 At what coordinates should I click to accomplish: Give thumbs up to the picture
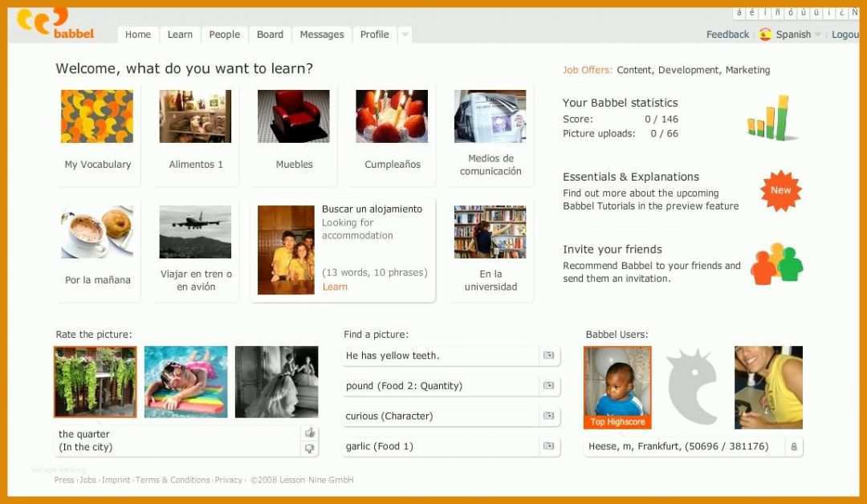(x=310, y=433)
